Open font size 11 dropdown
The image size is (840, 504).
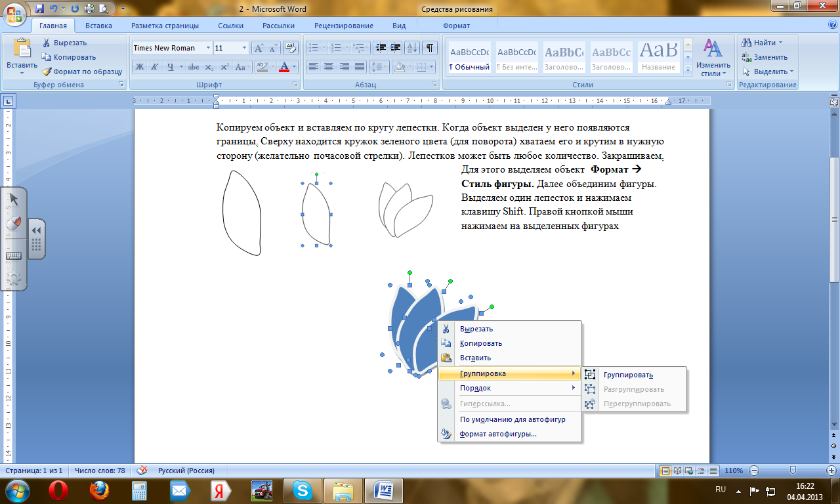[244, 48]
